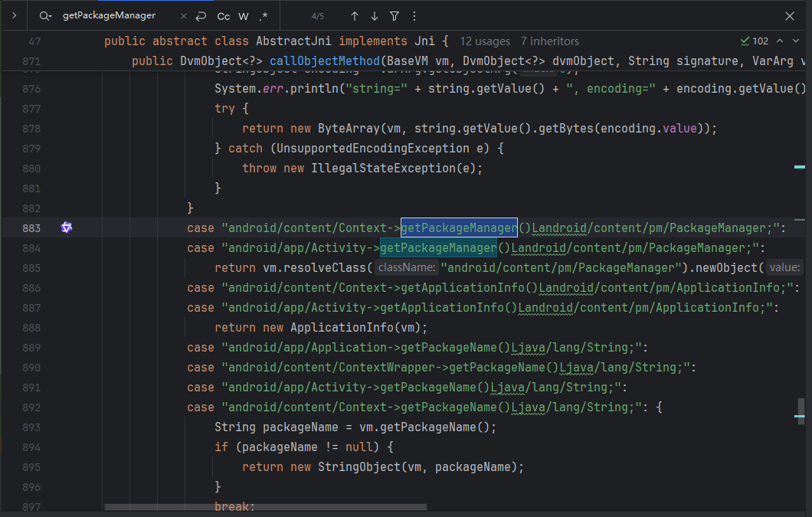Click the 7 inheritors inlay hint
The image size is (812, 517).
[549, 41]
